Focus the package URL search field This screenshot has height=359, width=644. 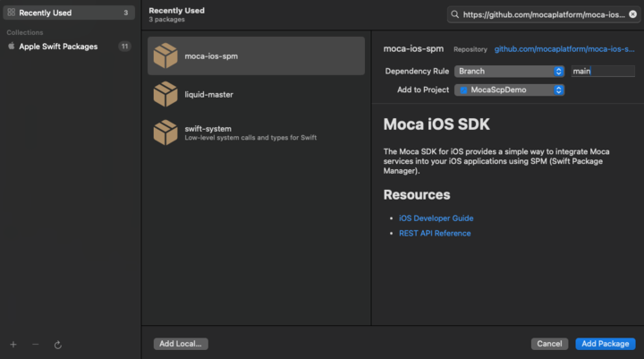(544, 15)
